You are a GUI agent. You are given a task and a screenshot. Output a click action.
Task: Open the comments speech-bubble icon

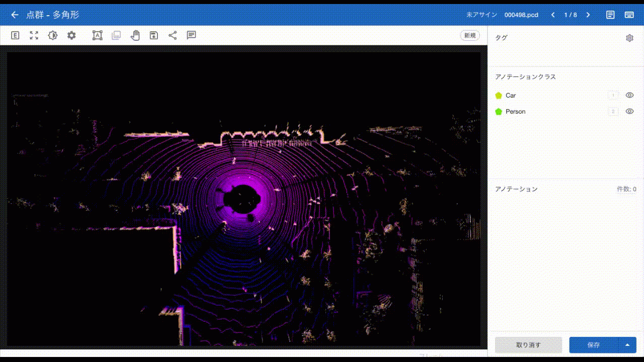pos(191,35)
